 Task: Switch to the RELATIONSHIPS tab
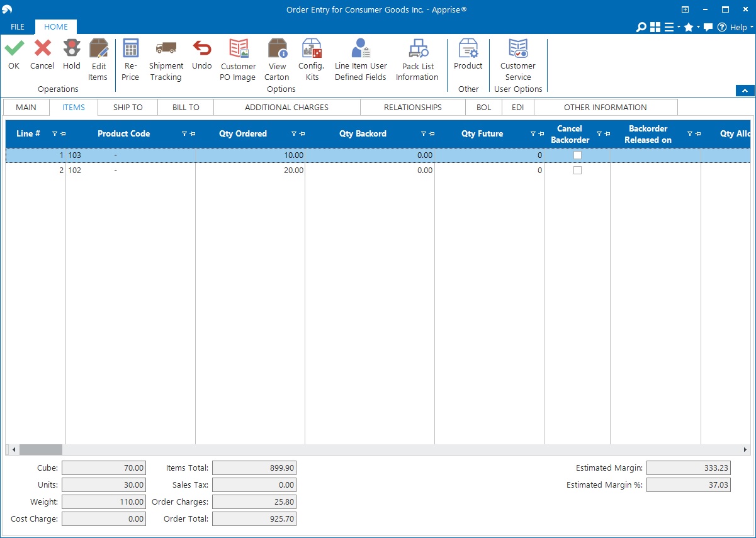tap(413, 107)
